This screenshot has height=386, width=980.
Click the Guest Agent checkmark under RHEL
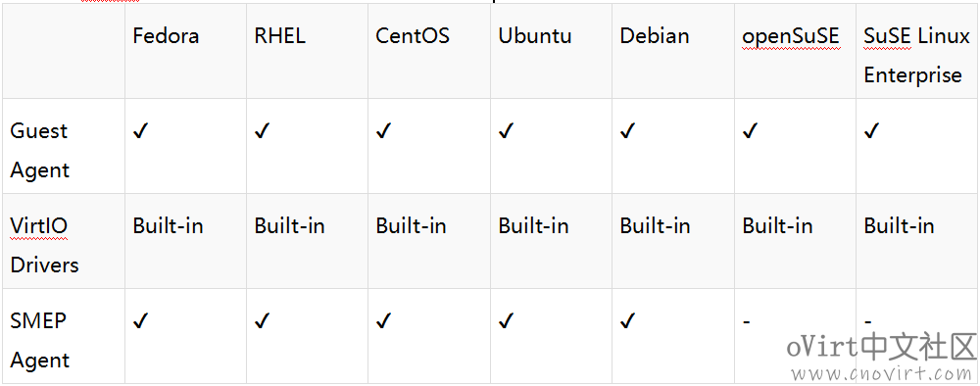pyautogui.click(x=262, y=131)
